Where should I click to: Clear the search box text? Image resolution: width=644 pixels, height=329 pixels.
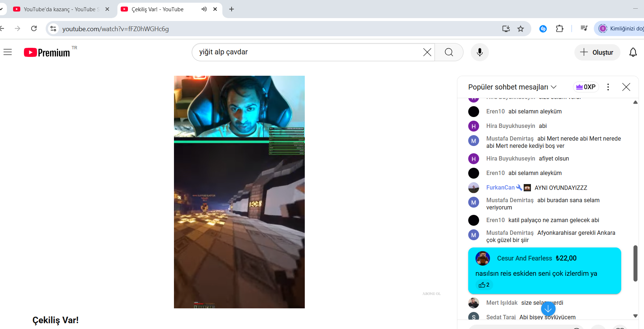(427, 52)
